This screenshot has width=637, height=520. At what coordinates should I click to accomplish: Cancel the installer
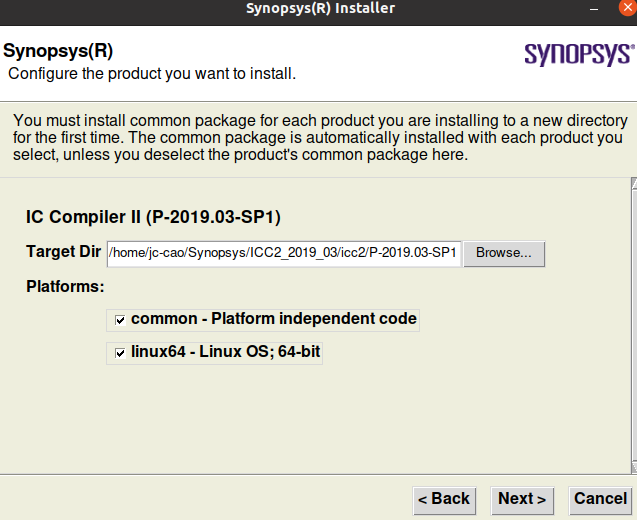[x=600, y=499]
